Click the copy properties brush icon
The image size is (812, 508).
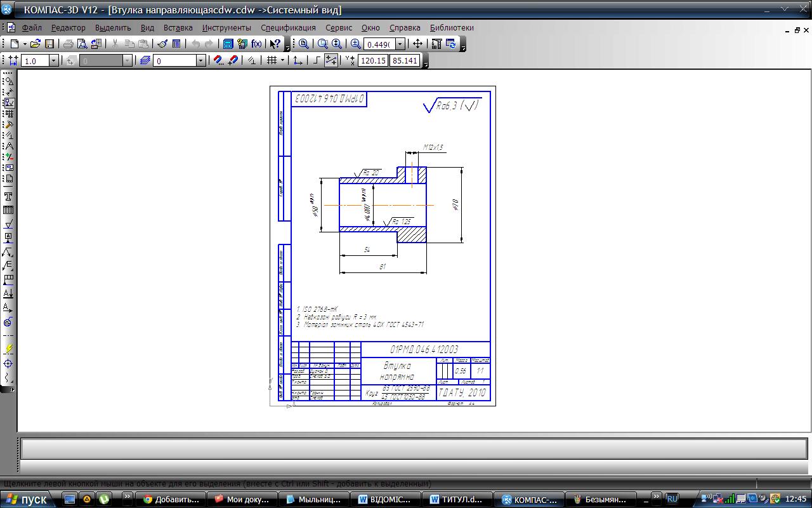(162, 44)
